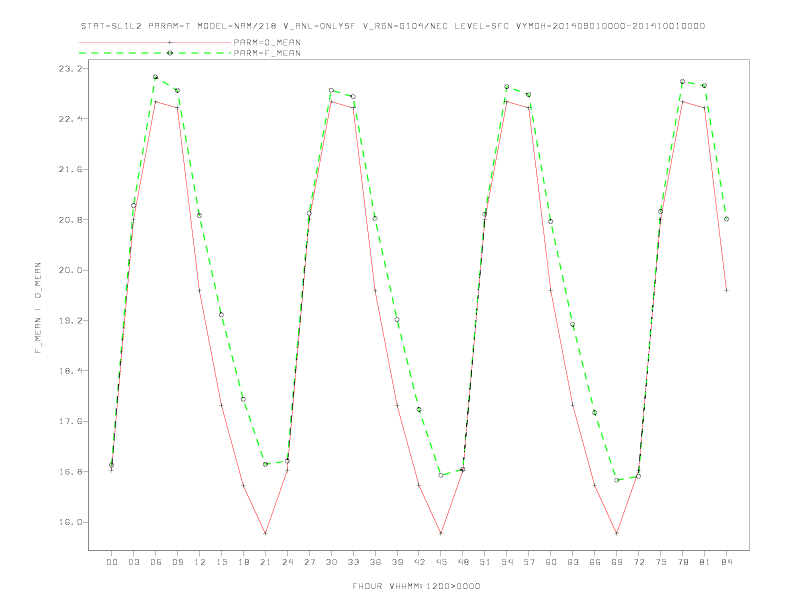
Task: Click the 09 forecast hour tick label
Action: 177,562
